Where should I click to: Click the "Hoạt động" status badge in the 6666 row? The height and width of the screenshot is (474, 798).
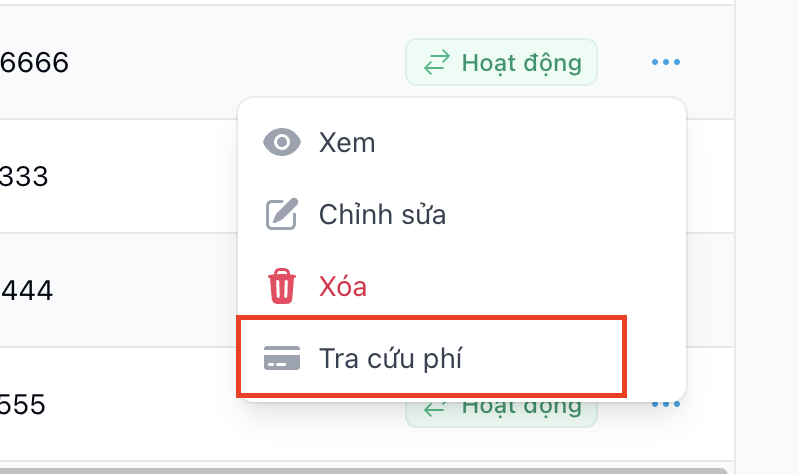coord(501,62)
